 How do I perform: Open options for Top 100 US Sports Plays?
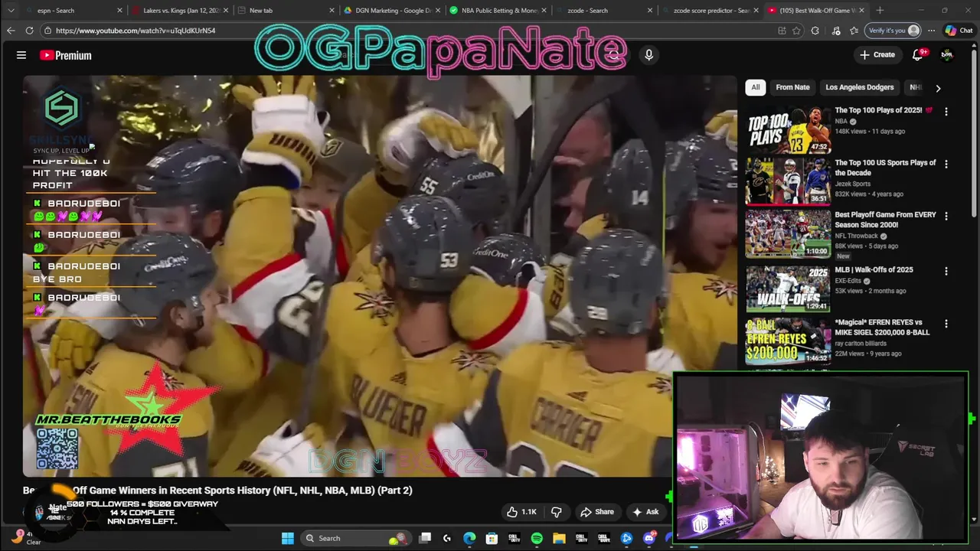coord(946,164)
